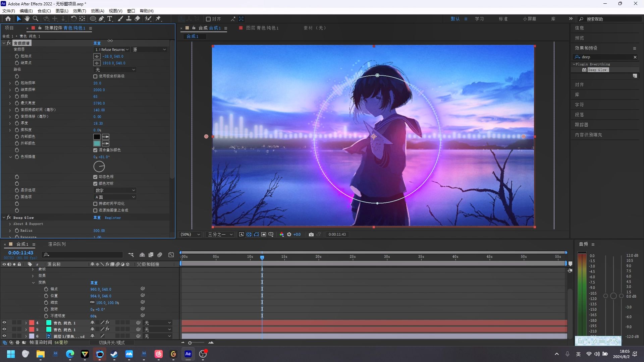Open the 外部颜色 teal color swatch
The height and width of the screenshot is (362, 644).
[97, 143]
